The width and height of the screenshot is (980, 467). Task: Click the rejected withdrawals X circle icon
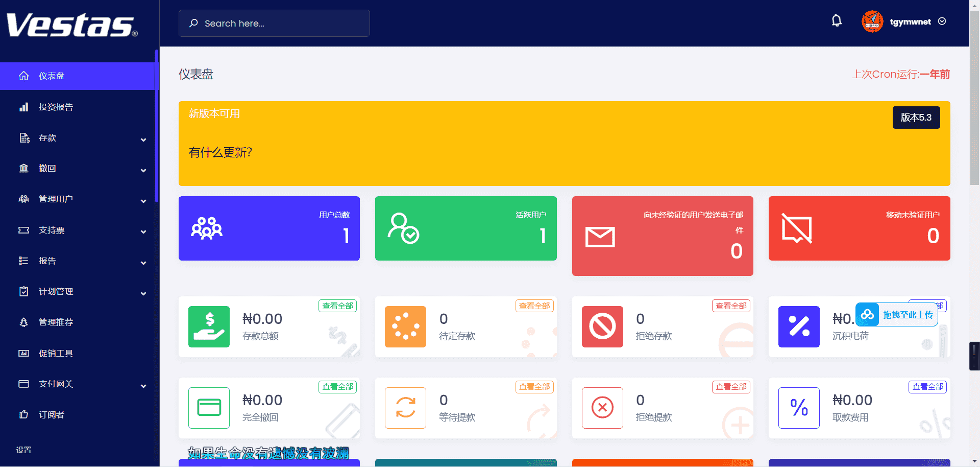pyautogui.click(x=602, y=408)
